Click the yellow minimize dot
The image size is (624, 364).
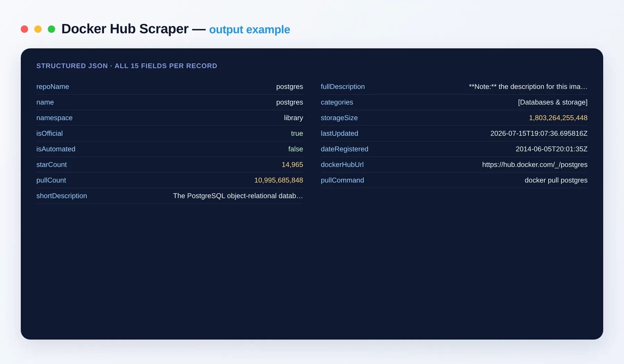coord(38,29)
